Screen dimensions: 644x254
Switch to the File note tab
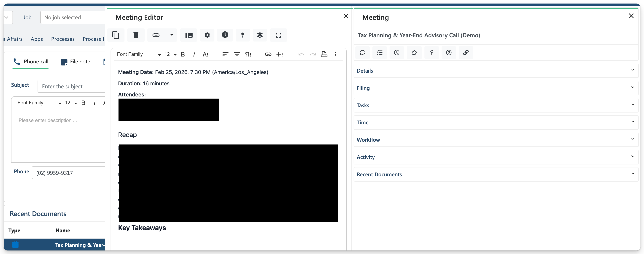click(x=75, y=62)
